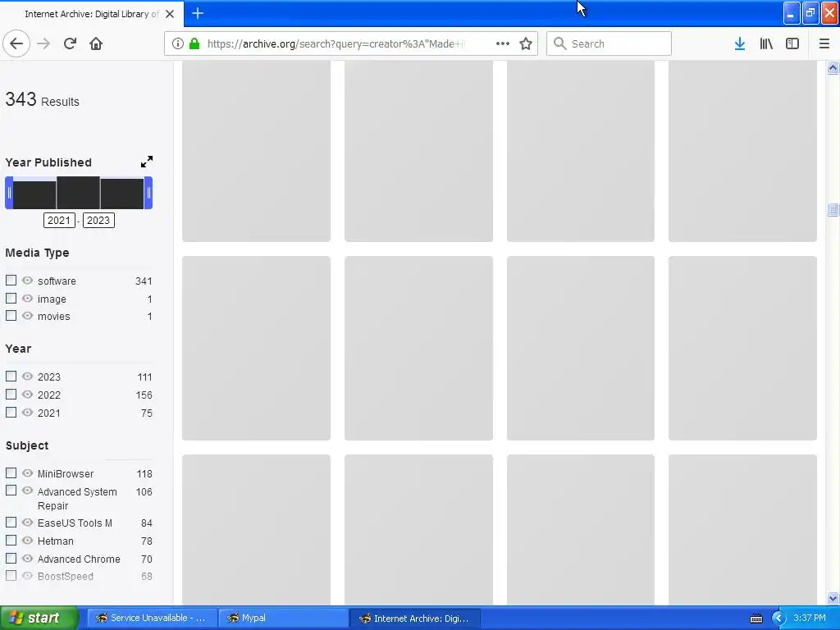840x630 pixels.
Task: Reload the current page
Action: click(70, 43)
